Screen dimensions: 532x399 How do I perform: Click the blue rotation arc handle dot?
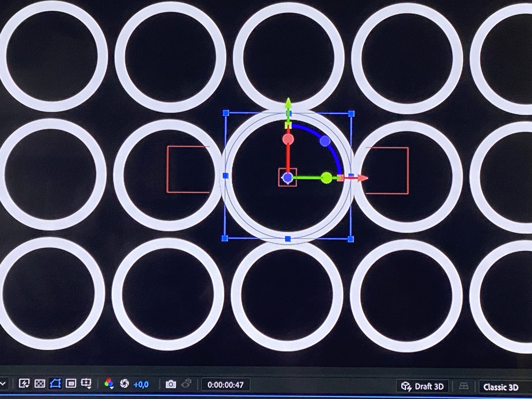325,141
